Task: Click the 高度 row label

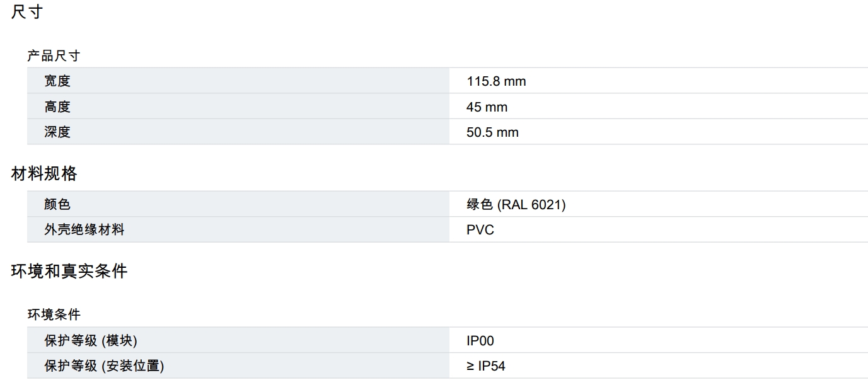Action: tap(57, 107)
